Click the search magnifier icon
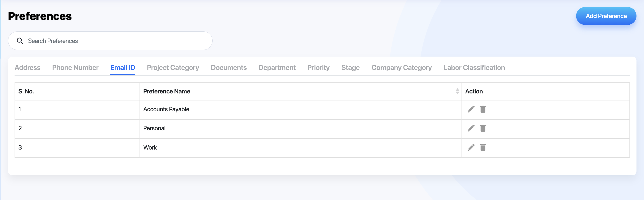This screenshot has width=644, height=200. (20, 41)
